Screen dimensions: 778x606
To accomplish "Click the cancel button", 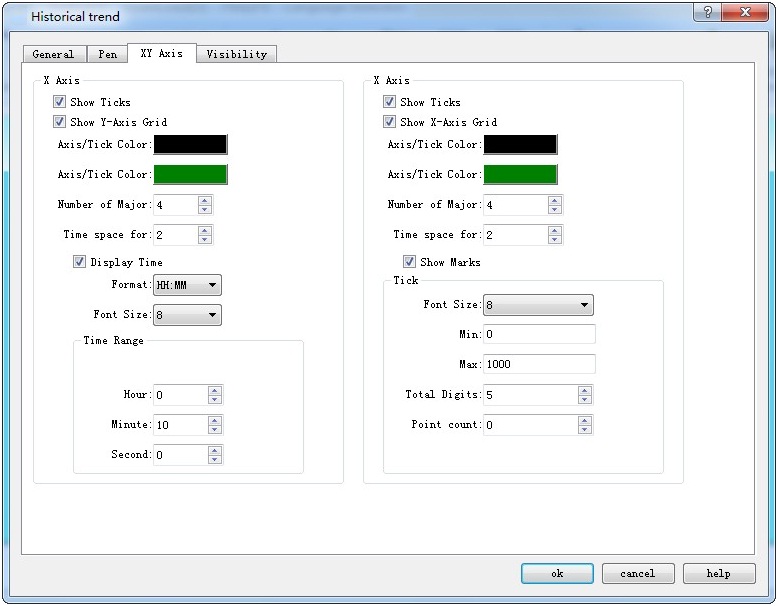I will 637,573.
